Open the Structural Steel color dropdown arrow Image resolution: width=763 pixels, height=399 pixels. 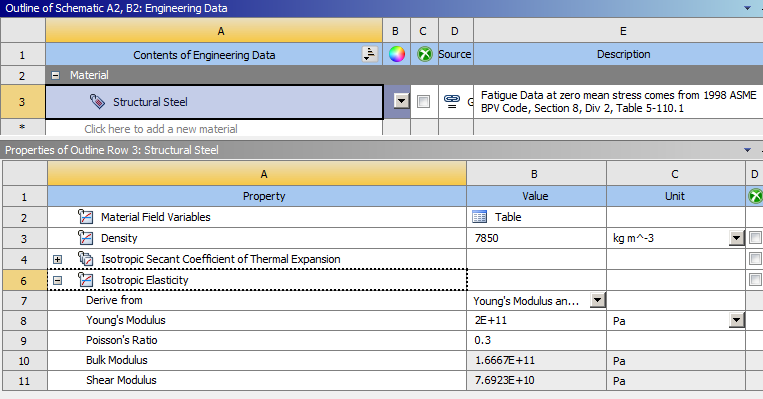coord(401,101)
